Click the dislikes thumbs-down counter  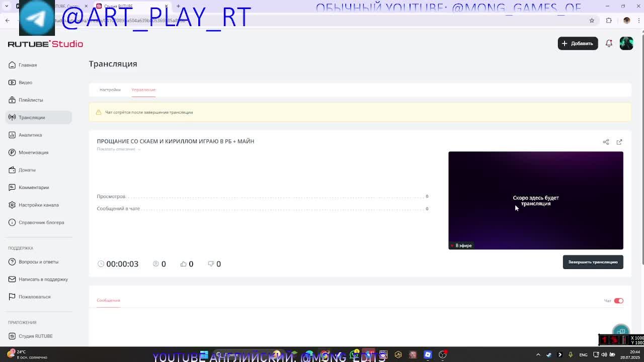pos(214,264)
